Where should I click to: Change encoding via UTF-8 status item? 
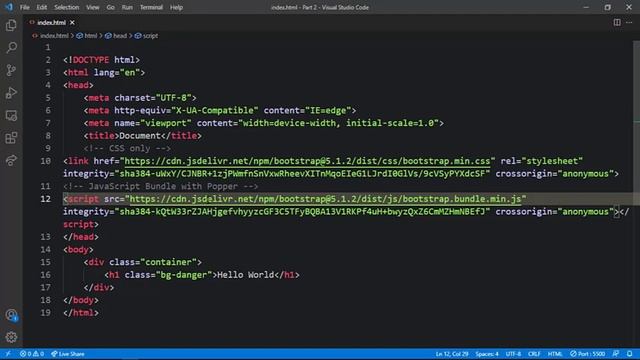coord(513,354)
